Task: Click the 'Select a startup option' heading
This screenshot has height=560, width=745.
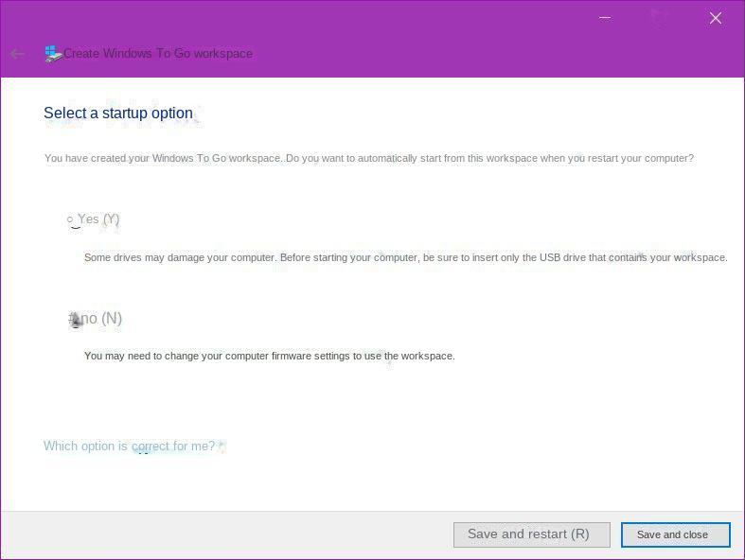Action: [x=118, y=114]
